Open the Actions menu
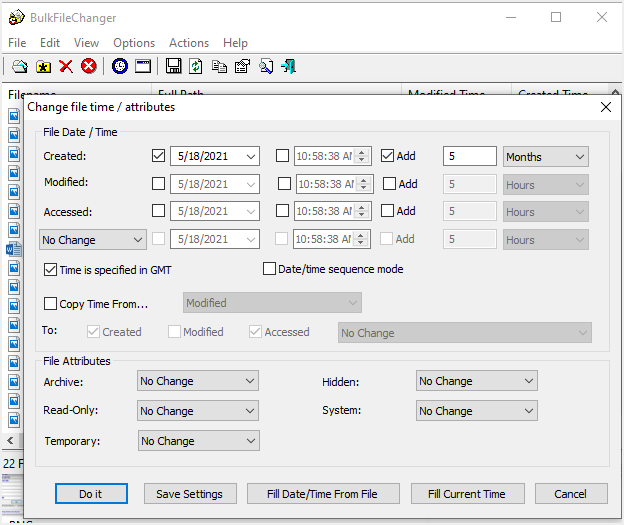Viewport: 624px width, 525px height. pos(189,43)
